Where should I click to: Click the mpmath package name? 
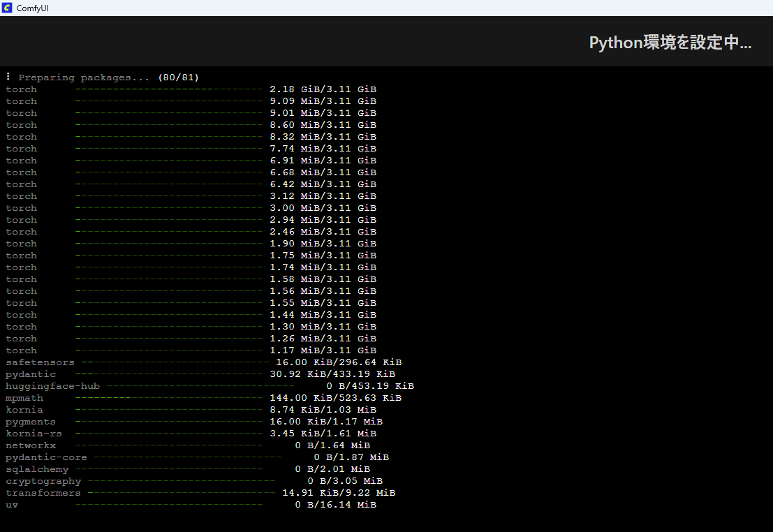[x=24, y=398]
